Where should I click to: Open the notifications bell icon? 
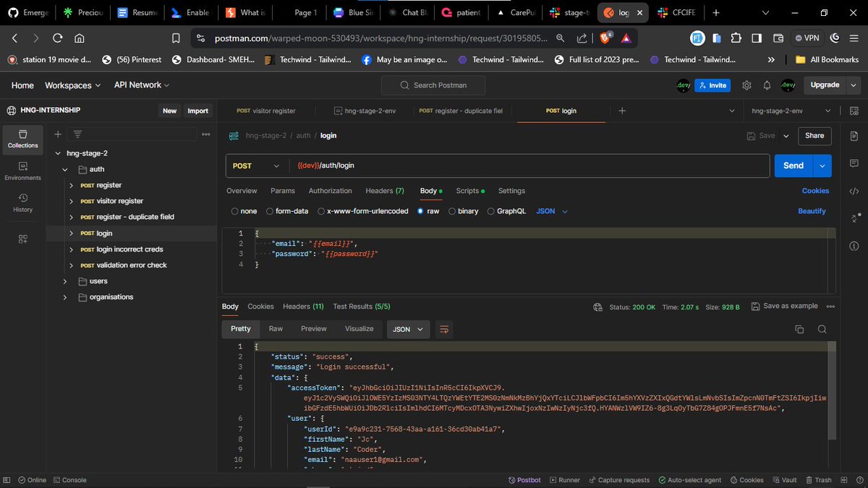(767, 85)
